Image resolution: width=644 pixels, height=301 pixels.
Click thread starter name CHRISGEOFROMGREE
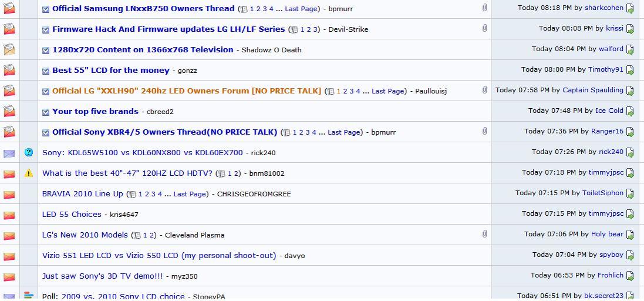[x=254, y=194]
